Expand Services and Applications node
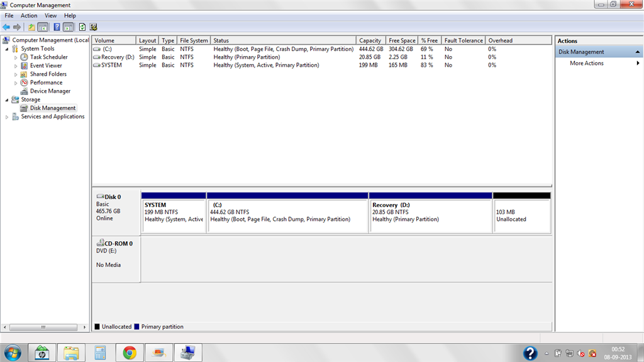Image resolution: width=644 pixels, height=362 pixels. coord(6,117)
